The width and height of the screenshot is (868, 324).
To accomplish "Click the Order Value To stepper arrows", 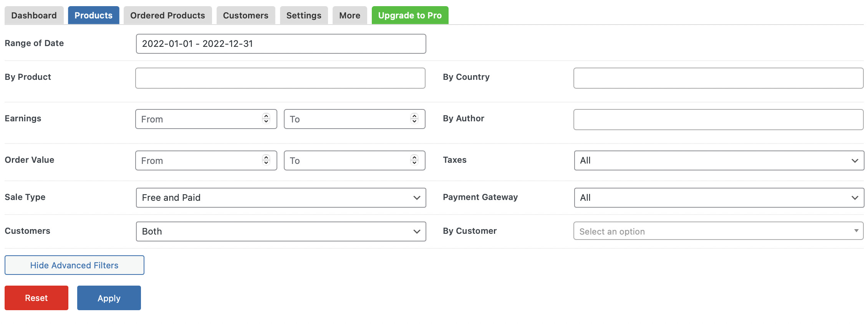I will pyautogui.click(x=414, y=160).
